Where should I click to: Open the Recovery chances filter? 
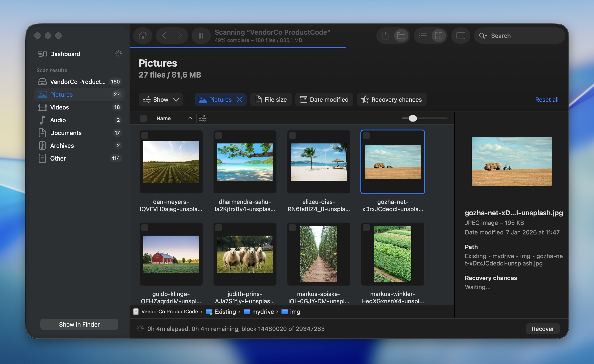(391, 100)
